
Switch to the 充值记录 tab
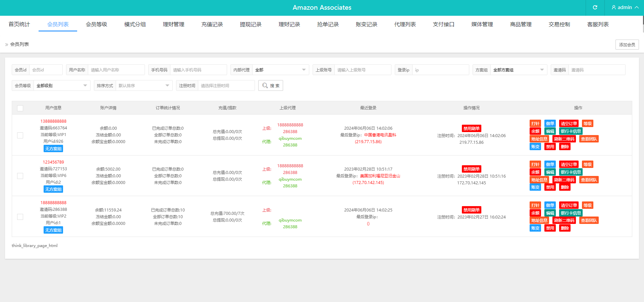click(212, 24)
